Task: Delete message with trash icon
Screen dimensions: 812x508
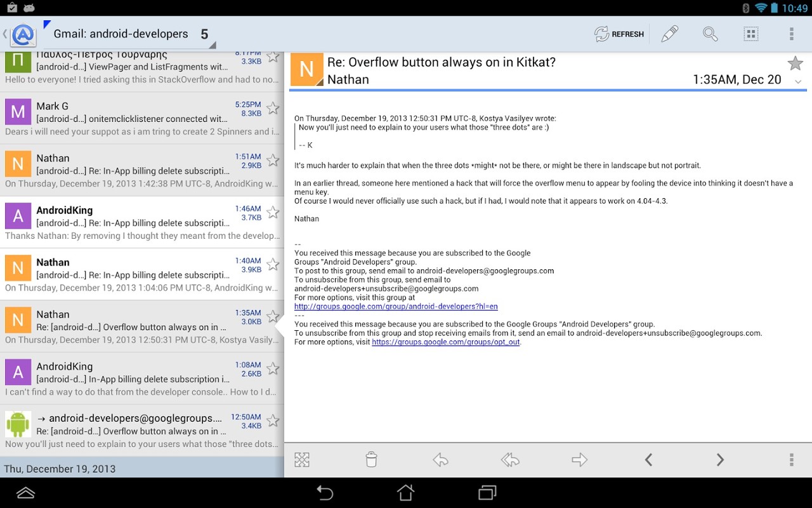Action: click(x=371, y=460)
